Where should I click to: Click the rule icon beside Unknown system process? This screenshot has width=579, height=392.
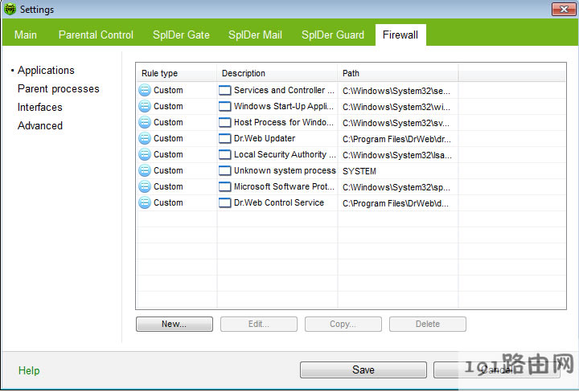pyautogui.click(x=145, y=170)
